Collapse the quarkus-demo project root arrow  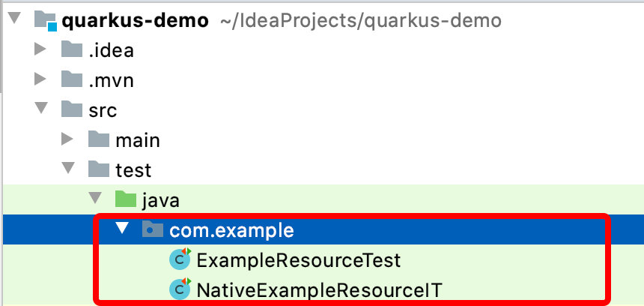pos(14,18)
